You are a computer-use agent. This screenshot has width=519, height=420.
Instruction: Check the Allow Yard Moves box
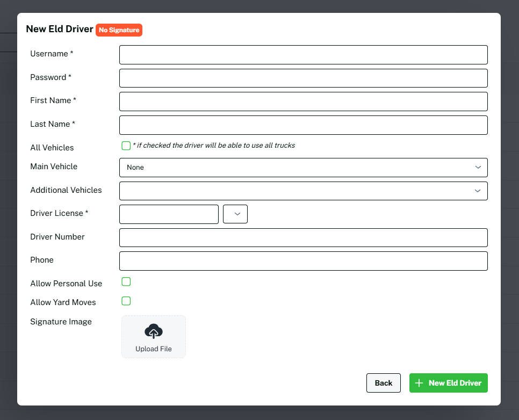[126, 301]
